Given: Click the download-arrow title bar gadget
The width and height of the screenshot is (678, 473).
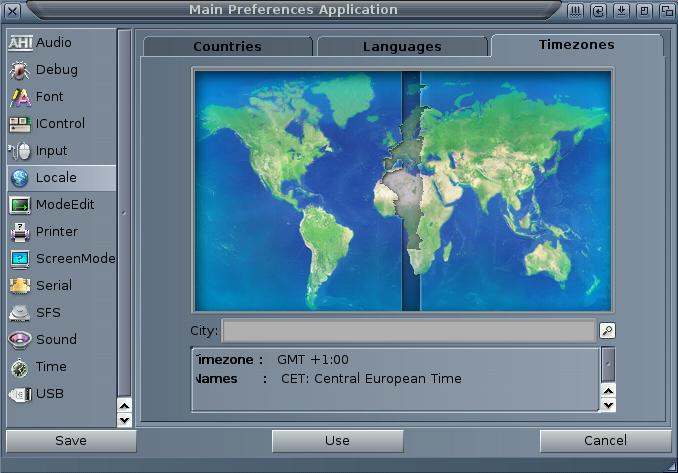Looking at the screenshot, I should pos(621,11).
